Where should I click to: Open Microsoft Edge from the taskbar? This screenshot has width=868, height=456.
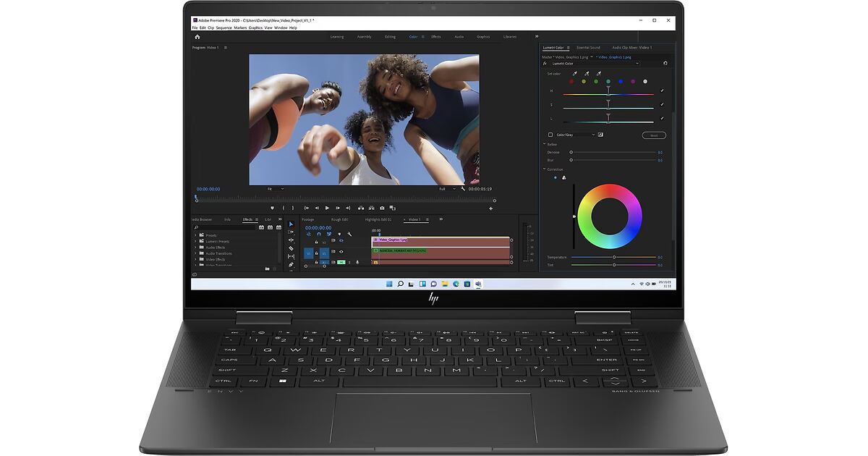pos(456,284)
